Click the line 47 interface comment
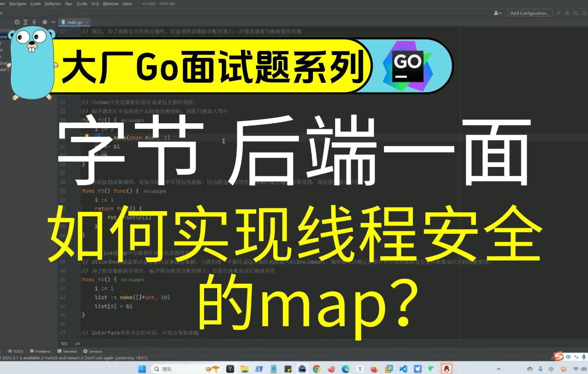 pyautogui.click(x=140, y=333)
